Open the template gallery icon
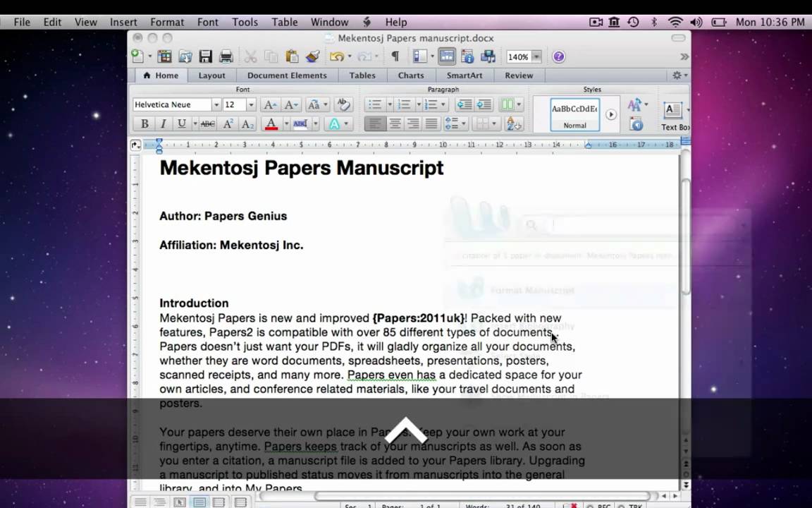This screenshot has width=812, height=508. point(165,56)
